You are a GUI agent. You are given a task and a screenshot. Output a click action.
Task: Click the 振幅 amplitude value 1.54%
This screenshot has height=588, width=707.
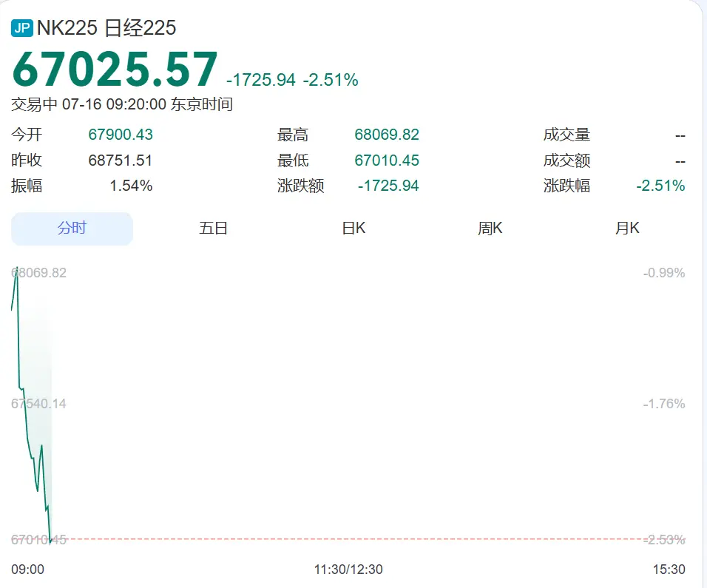[131, 186]
